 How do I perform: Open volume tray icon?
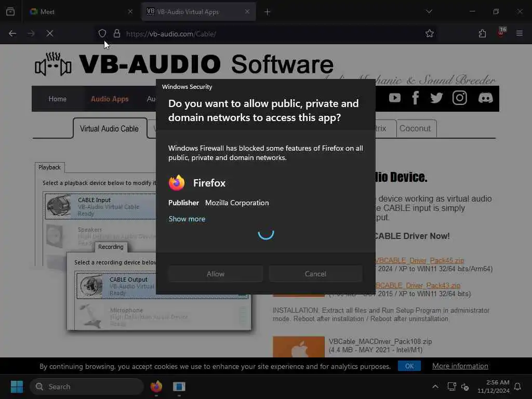pyautogui.click(x=465, y=387)
